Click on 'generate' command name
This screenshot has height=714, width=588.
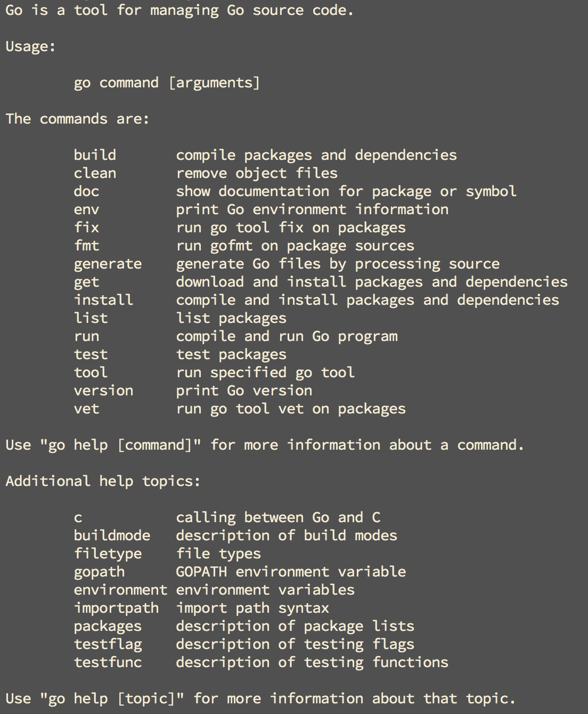click(x=108, y=264)
